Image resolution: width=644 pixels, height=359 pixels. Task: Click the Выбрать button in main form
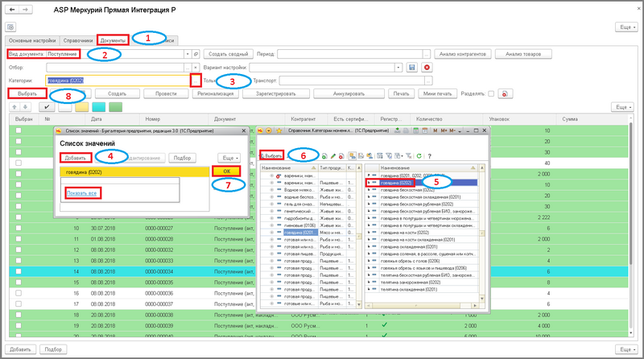click(27, 93)
